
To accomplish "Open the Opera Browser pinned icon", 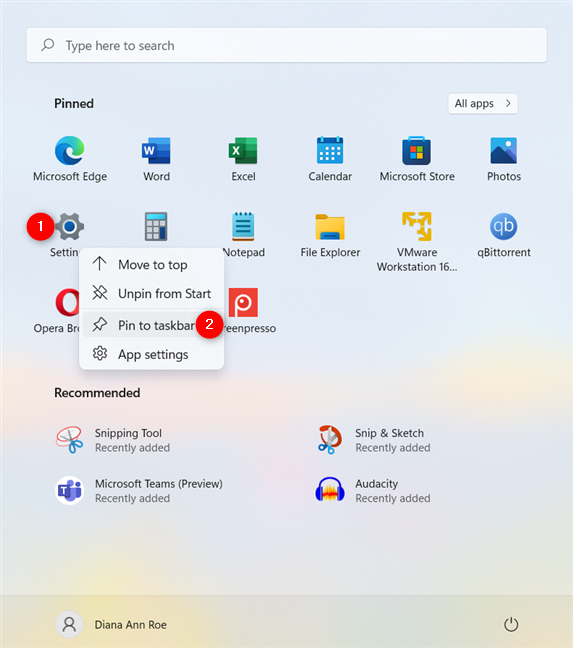I will coord(67,302).
